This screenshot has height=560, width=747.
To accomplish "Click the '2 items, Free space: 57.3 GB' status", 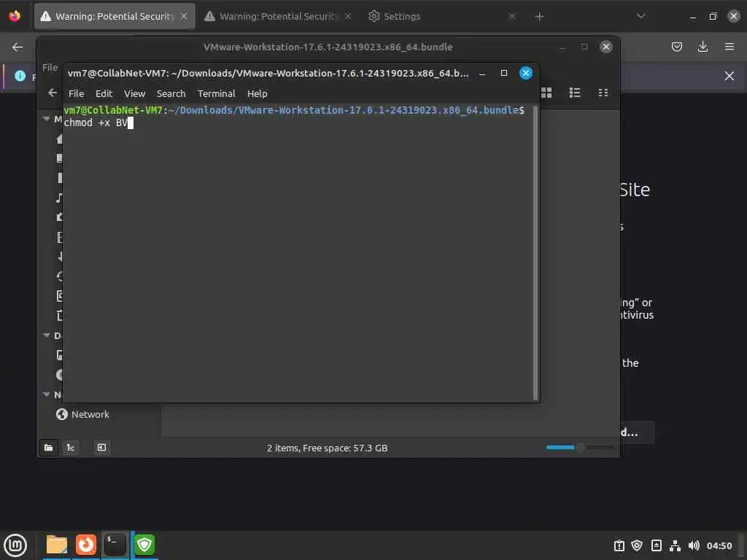I will (328, 448).
